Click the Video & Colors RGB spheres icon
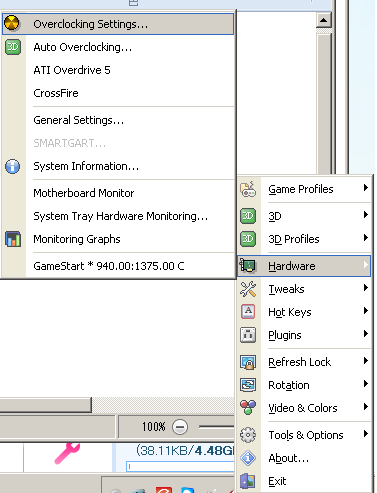This screenshot has height=493, width=377. tap(248, 408)
